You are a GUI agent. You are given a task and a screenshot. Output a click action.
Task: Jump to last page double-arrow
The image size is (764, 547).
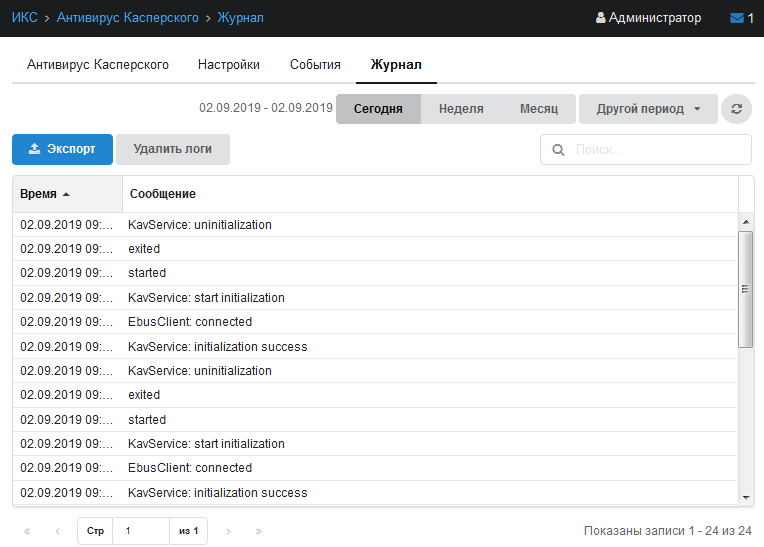pos(259,531)
